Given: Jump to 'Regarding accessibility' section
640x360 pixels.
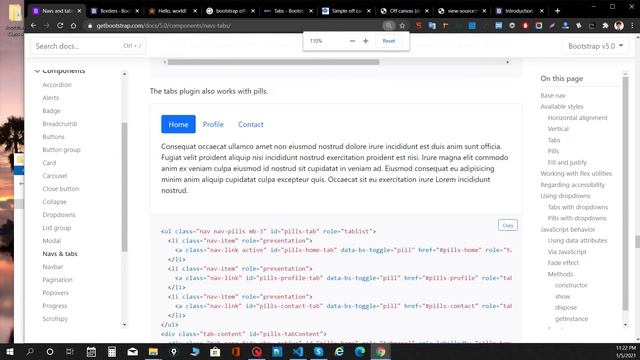Looking at the screenshot, I should pos(572,185).
